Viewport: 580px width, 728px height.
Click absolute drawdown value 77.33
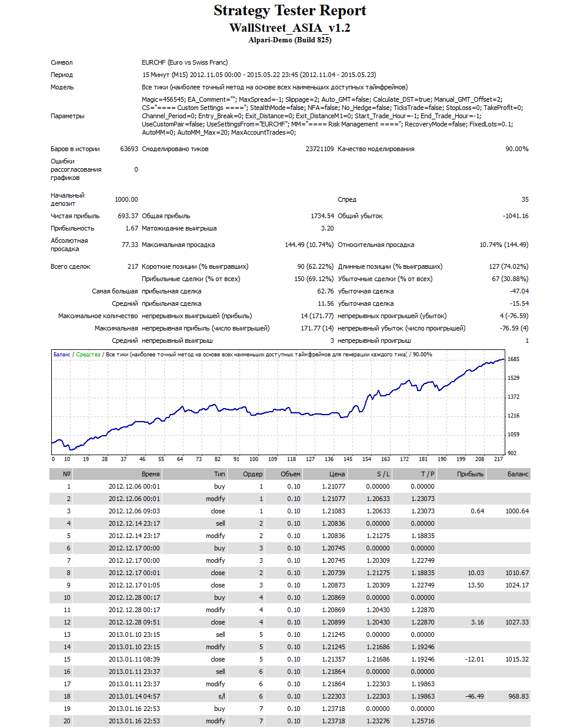point(130,245)
